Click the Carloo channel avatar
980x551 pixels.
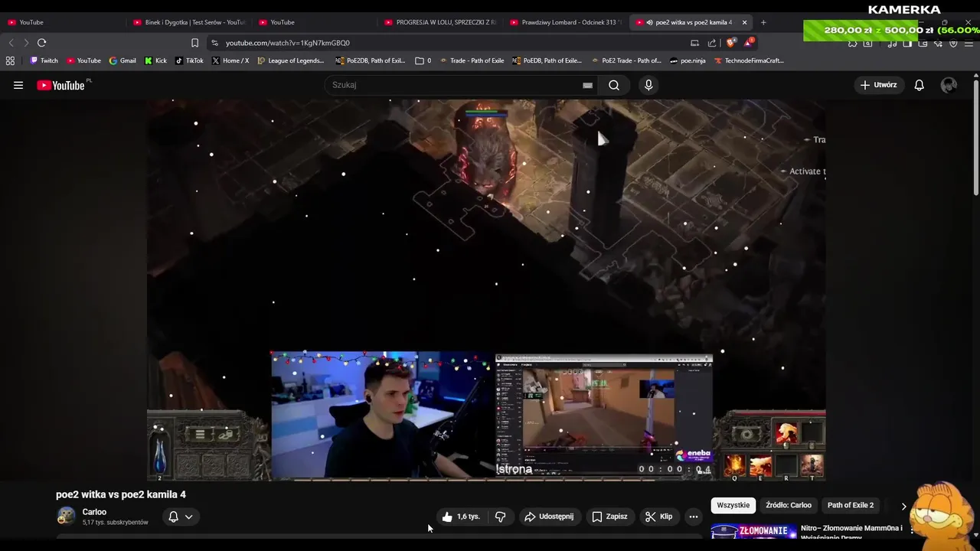66,517
